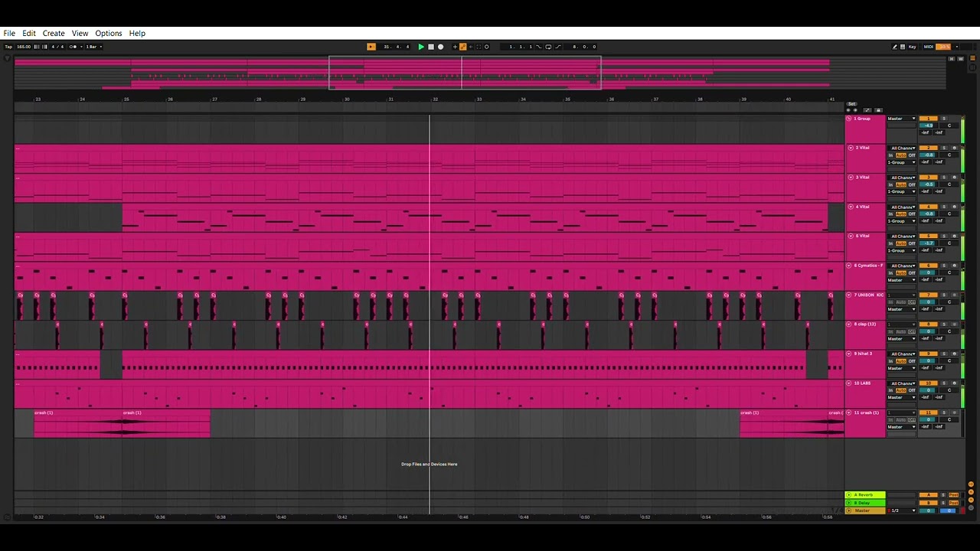Screen dimensions: 980x551
Task: Jump to the next locator arrow
Action: (x=855, y=110)
